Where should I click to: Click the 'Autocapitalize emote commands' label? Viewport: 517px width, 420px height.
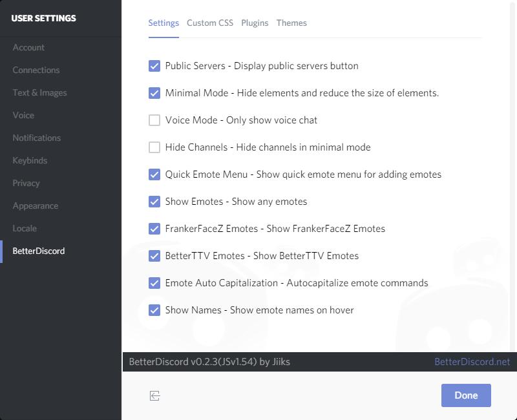(x=357, y=283)
